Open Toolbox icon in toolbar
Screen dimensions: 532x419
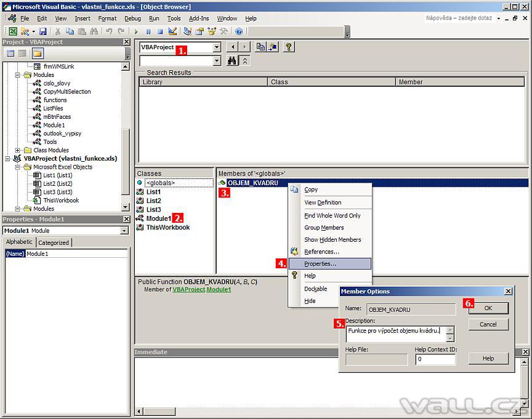point(224,31)
